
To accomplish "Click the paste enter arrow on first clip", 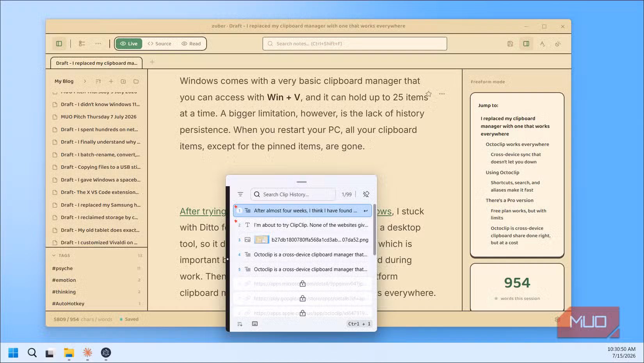I will tap(366, 211).
